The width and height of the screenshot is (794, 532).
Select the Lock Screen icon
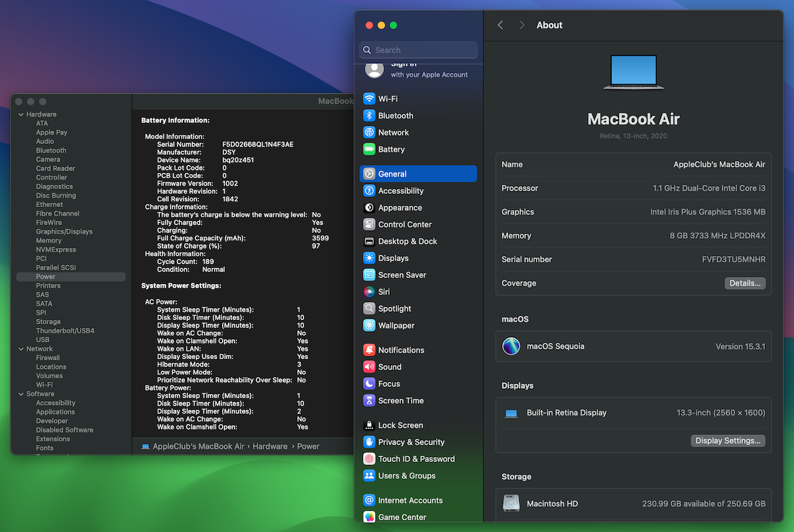pyautogui.click(x=369, y=425)
